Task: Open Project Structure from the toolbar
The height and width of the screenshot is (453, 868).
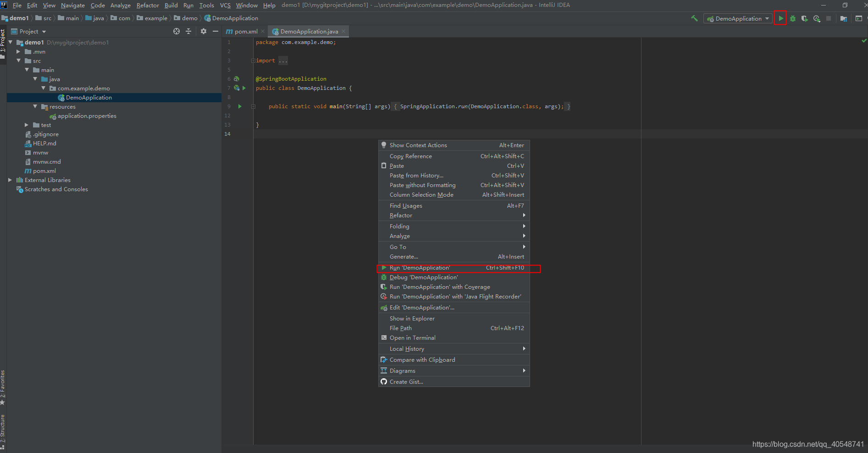Action: (x=844, y=18)
